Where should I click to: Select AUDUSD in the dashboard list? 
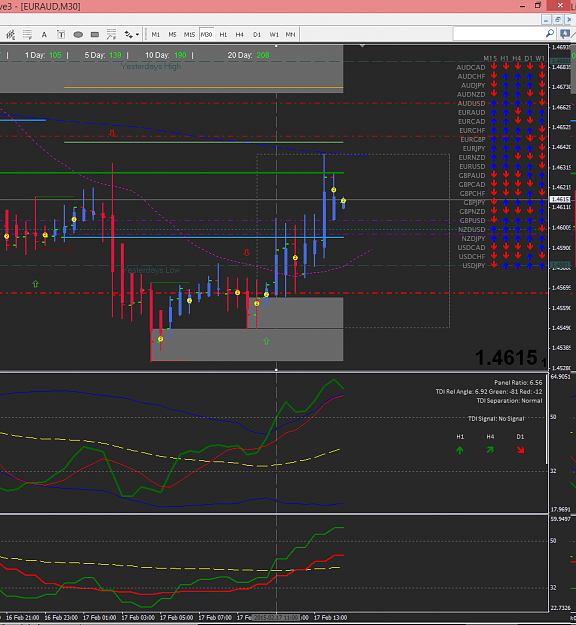coord(471,104)
